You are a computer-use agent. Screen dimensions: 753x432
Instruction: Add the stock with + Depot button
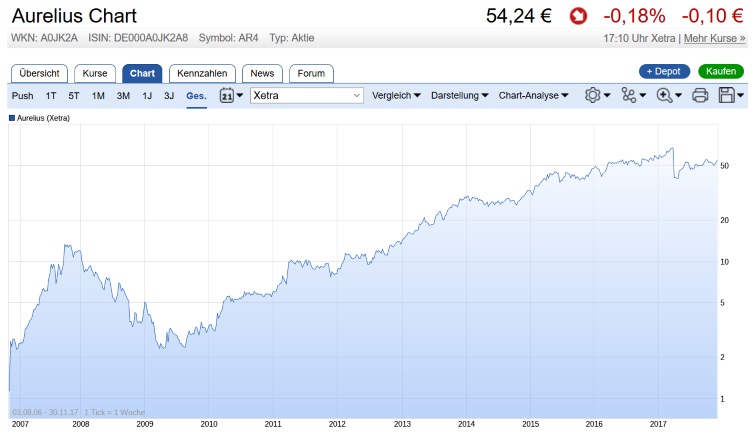pos(664,72)
